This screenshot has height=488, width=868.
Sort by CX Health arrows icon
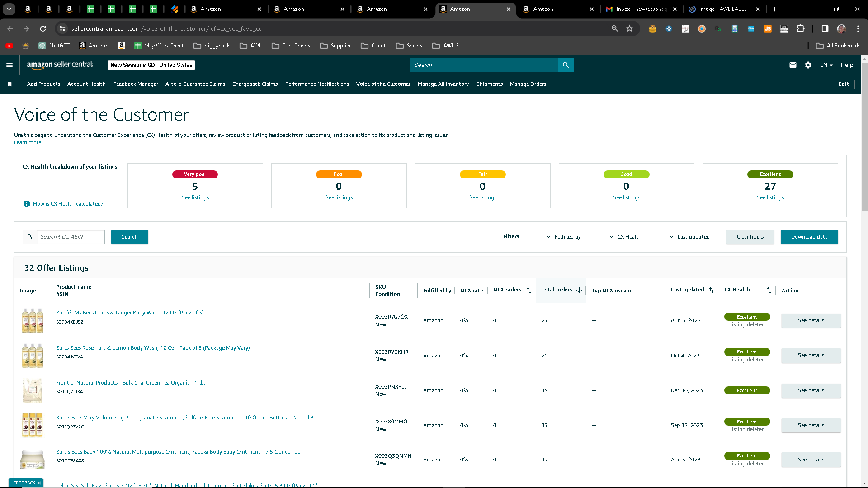click(769, 290)
